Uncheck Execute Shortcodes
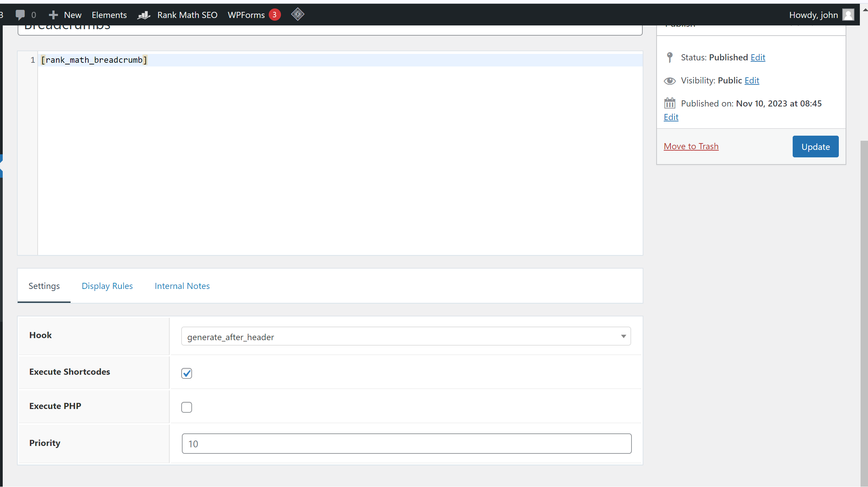 [187, 373]
